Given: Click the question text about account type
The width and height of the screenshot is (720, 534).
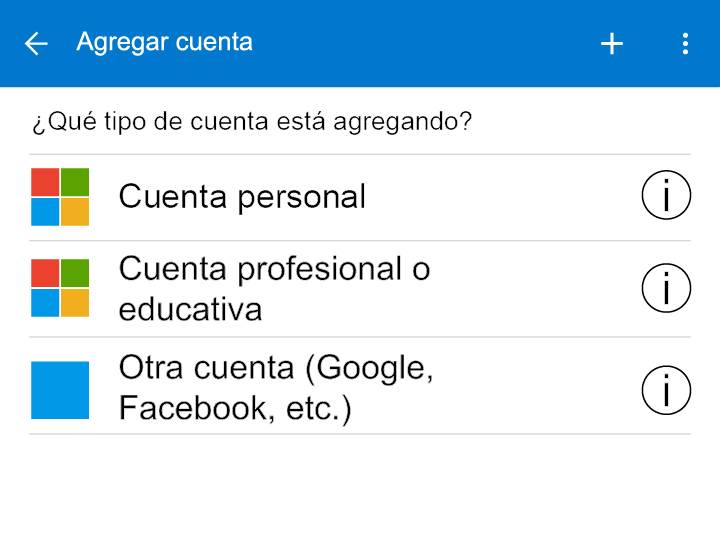Looking at the screenshot, I should click(252, 122).
